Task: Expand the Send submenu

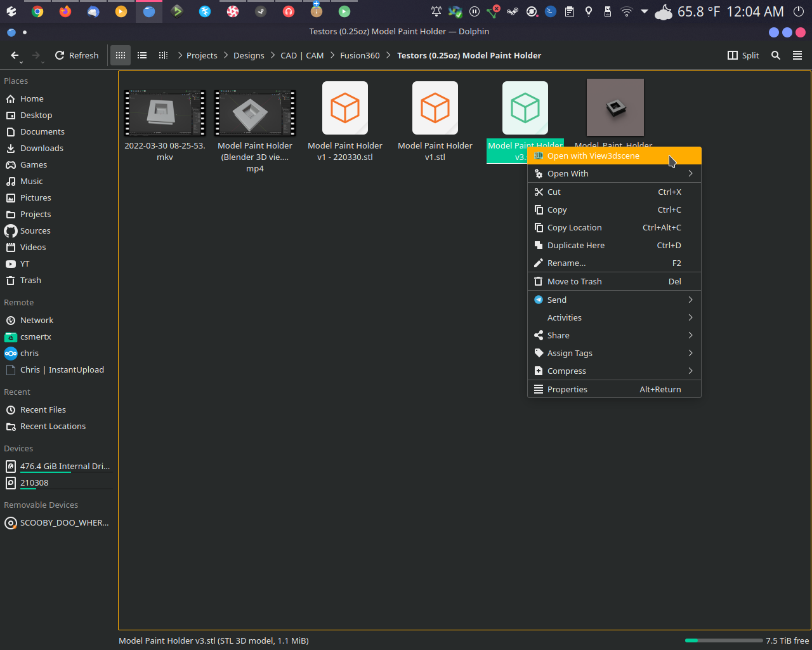Action: pyautogui.click(x=614, y=300)
